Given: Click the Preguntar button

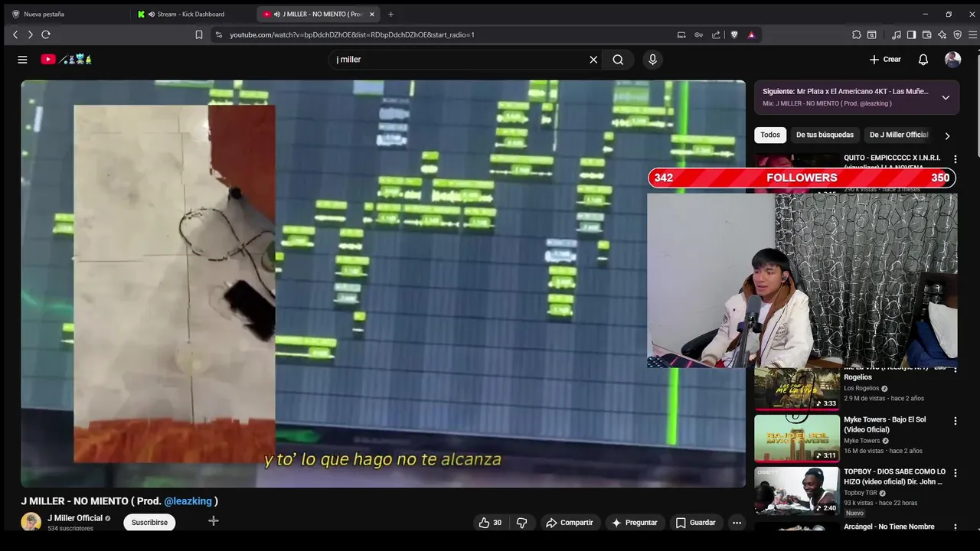Looking at the screenshot, I should coord(634,523).
